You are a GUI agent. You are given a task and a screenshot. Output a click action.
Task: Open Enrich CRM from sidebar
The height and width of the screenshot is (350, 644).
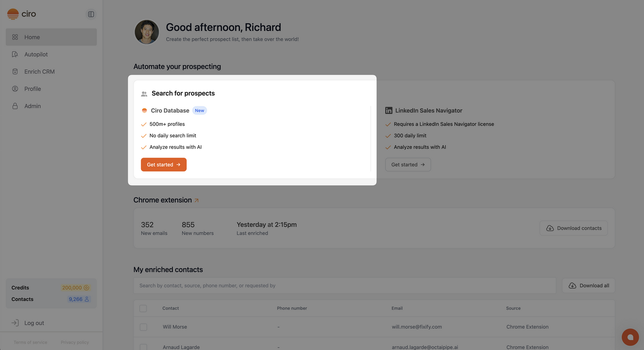[39, 72]
